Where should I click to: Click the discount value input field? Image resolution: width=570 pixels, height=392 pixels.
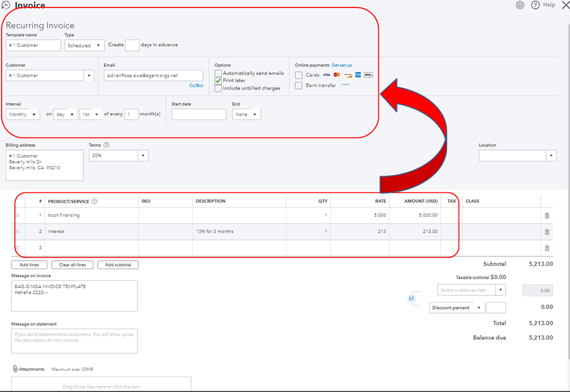pyautogui.click(x=496, y=308)
